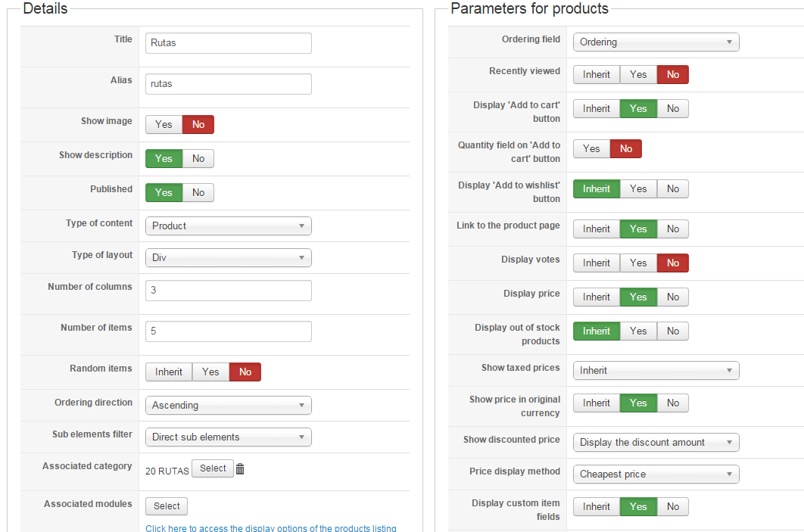Click the Title input field
Image resolution: width=804 pixels, height=532 pixels.
[228, 43]
